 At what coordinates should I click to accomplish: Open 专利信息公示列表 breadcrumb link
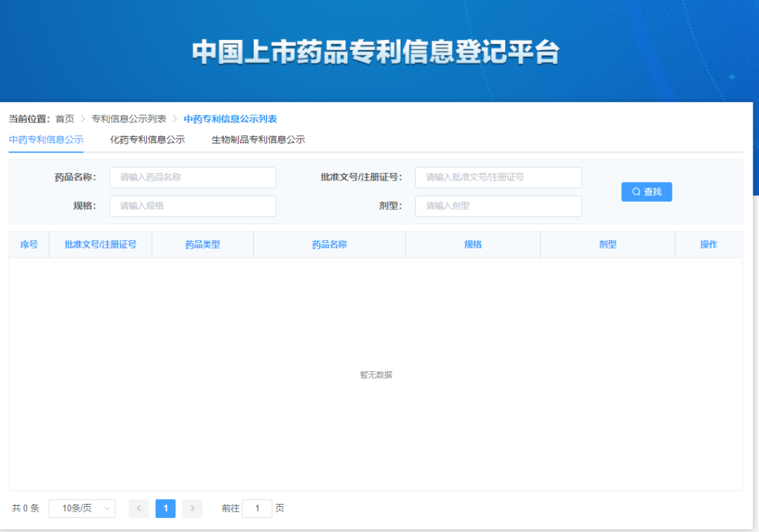click(x=129, y=119)
